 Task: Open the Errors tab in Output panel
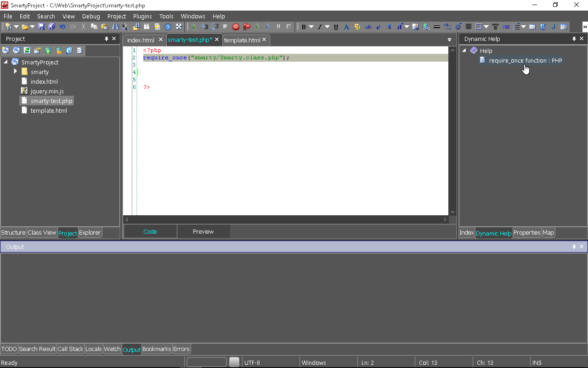tap(181, 349)
